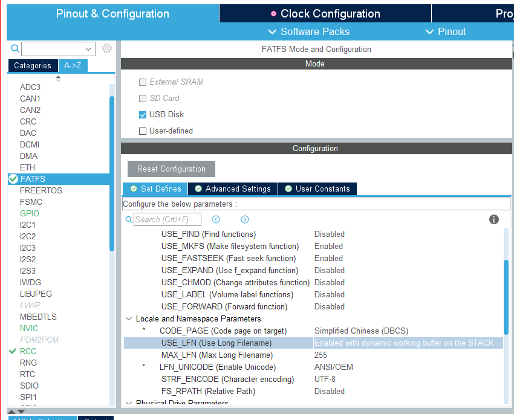Open the User Constants tab
The width and height of the screenshot is (514, 420).
(x=317, y=189)
